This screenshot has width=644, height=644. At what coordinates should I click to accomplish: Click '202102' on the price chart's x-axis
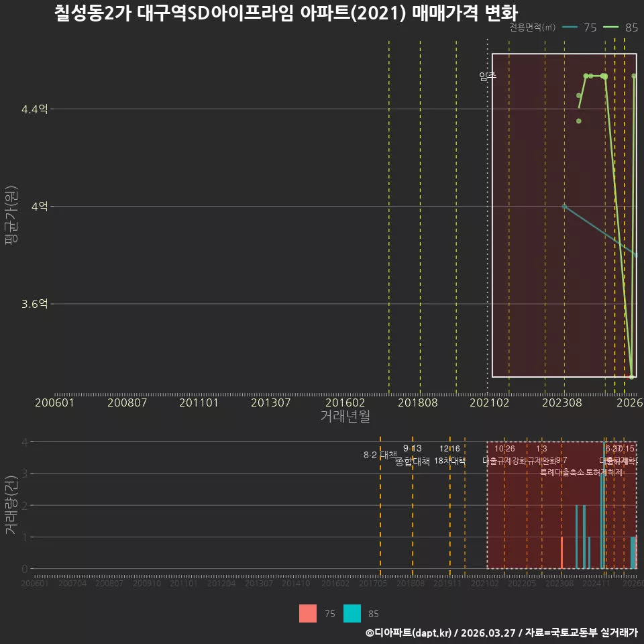point(489,402)
